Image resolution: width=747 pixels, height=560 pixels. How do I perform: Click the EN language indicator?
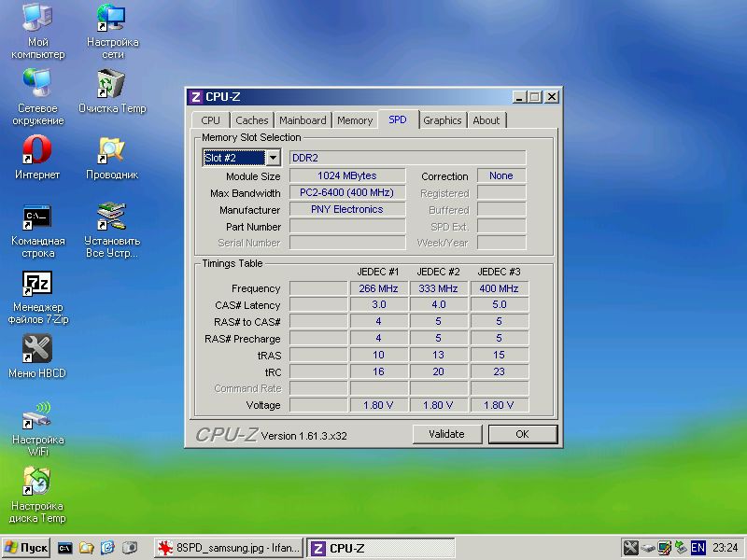pyautogui.click(x=698, y=548)
